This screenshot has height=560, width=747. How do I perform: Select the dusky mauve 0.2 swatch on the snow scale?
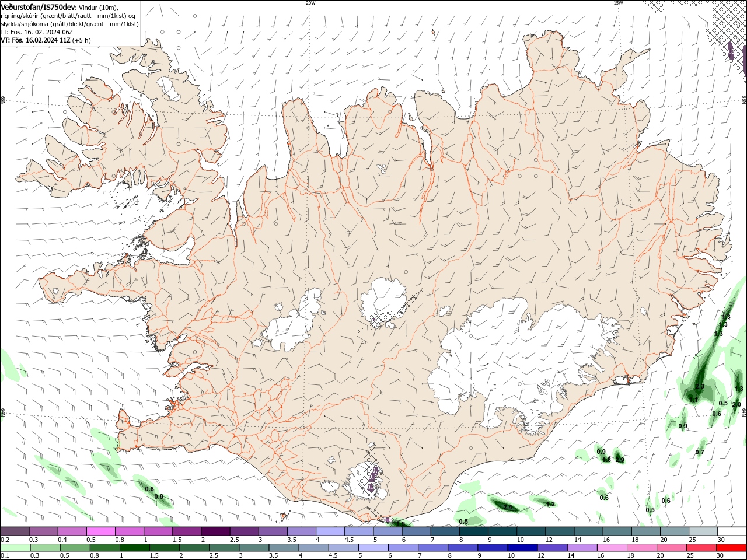15,531
